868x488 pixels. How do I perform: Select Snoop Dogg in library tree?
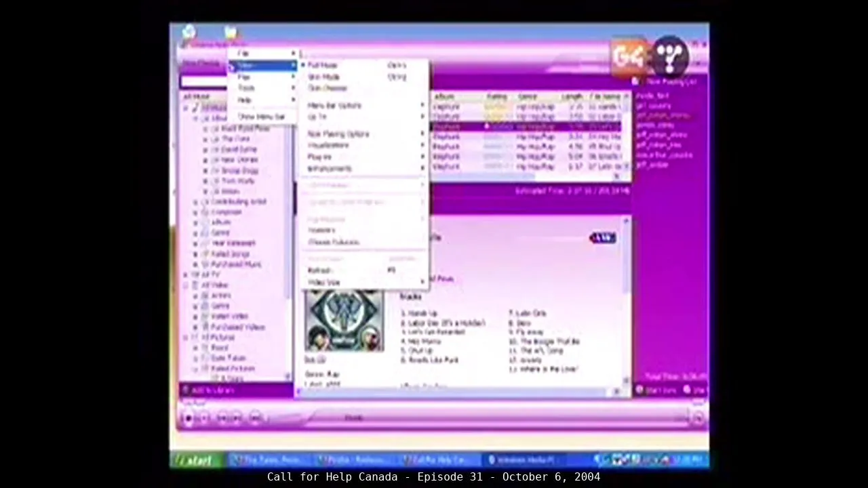[x=240, y=170]
